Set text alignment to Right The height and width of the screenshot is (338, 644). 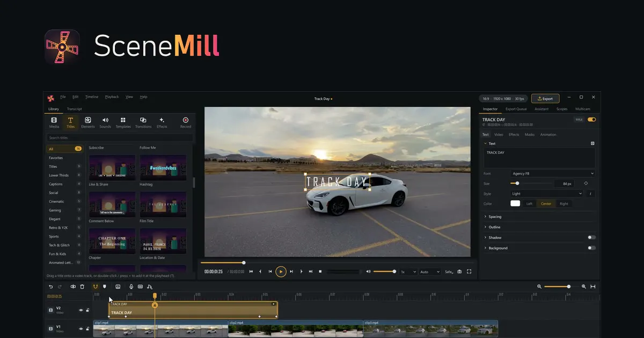point(563,204)
